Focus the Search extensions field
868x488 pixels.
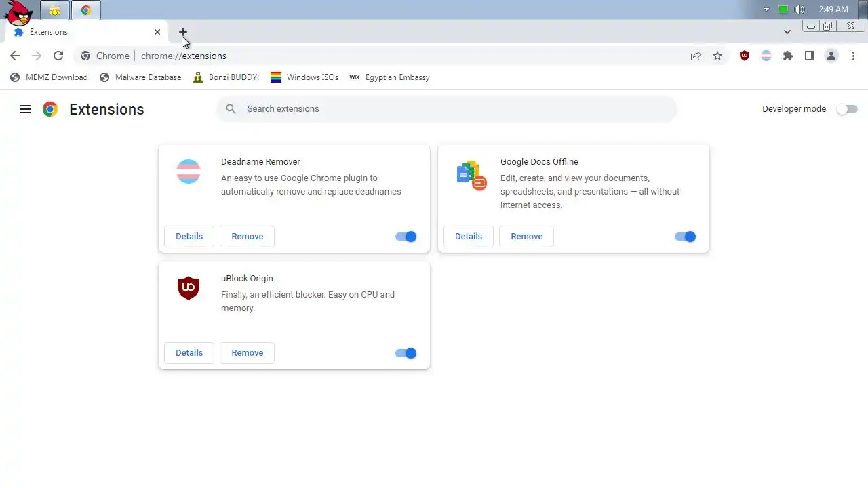click(448, 109)
